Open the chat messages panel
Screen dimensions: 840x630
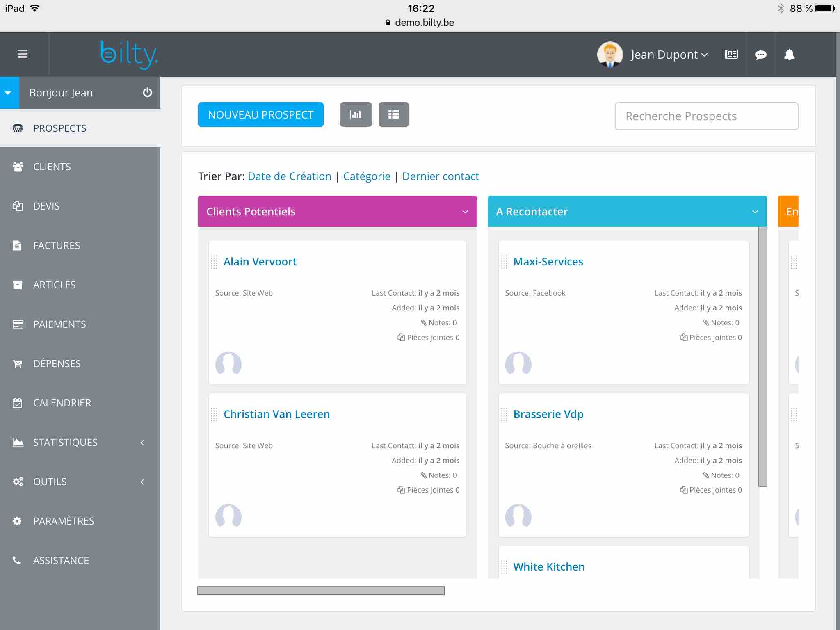pyautogui.click(x=760, y=54)
